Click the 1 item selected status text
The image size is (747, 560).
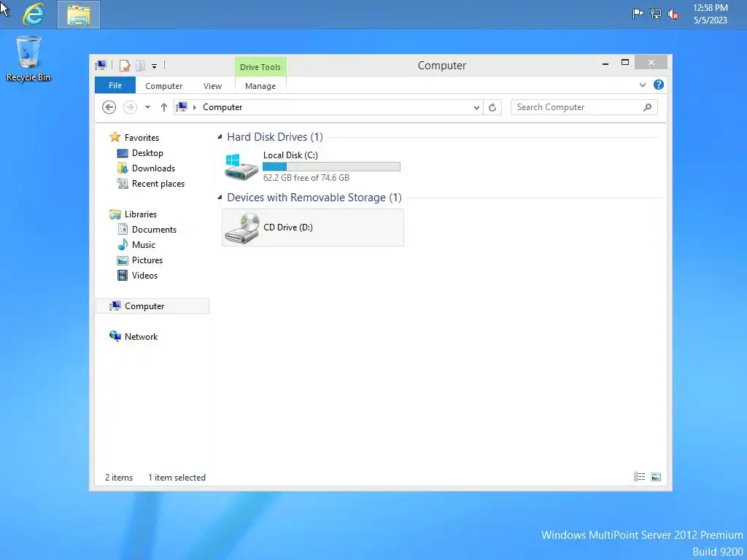[x=177, y=477]
